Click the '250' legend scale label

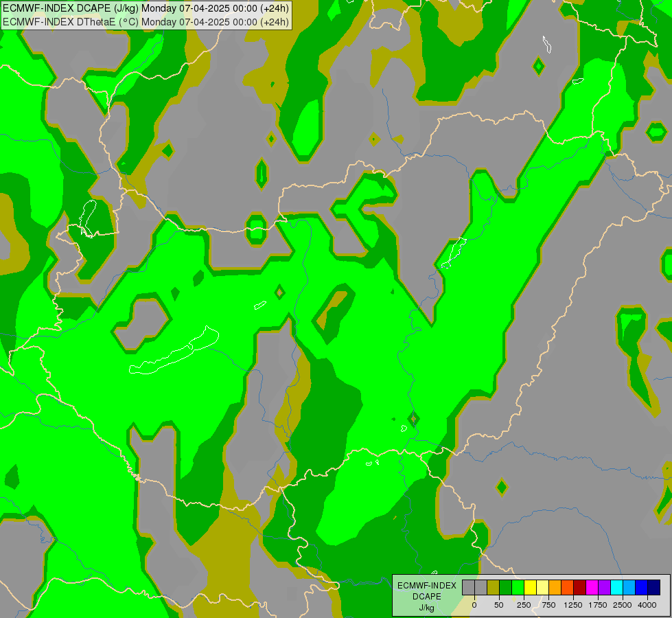pos(524,605)
